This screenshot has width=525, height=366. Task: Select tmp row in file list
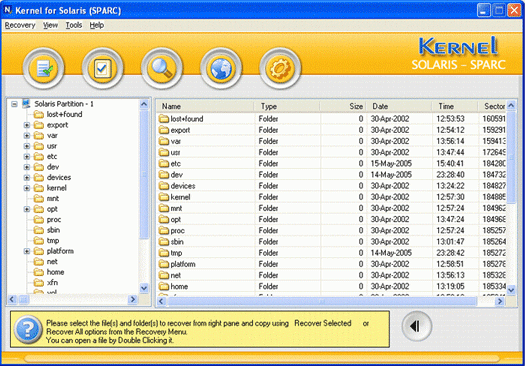331,253
